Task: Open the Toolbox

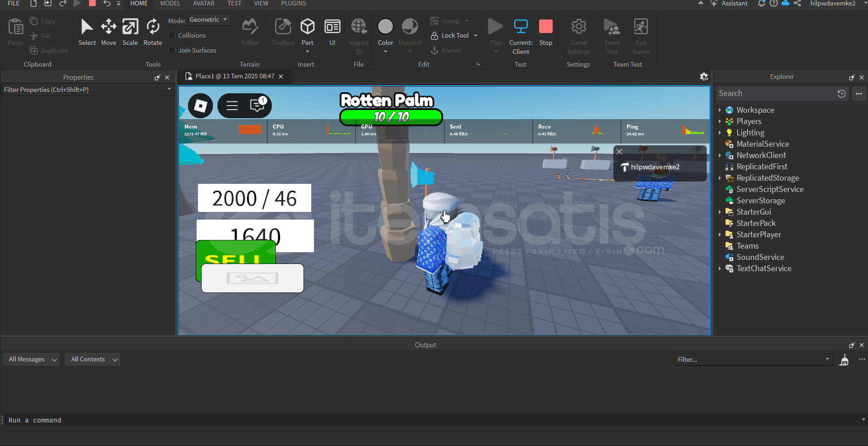Action: pyautogui.click(x=283, y=32)
